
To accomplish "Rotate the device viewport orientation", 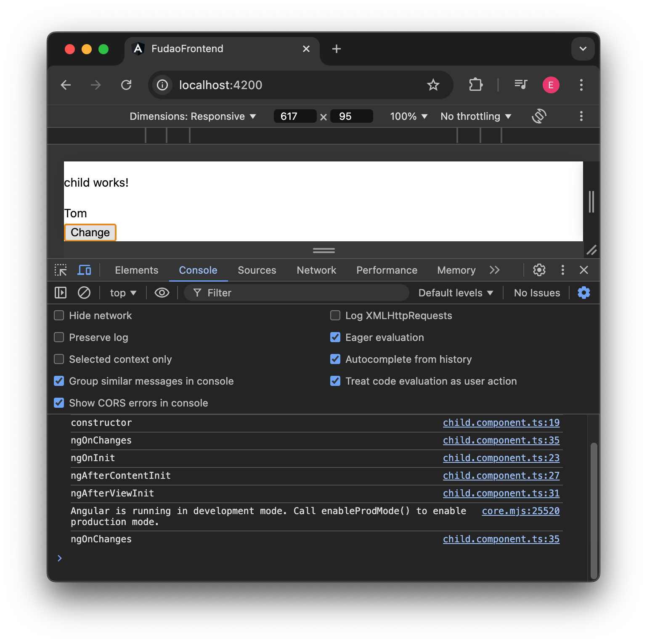I will (539, 116).
